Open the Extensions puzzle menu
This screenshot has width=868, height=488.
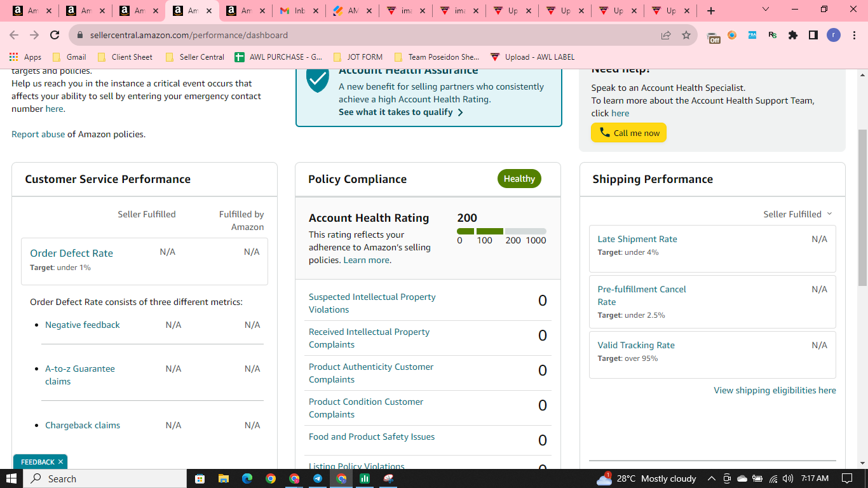point(793,36)
